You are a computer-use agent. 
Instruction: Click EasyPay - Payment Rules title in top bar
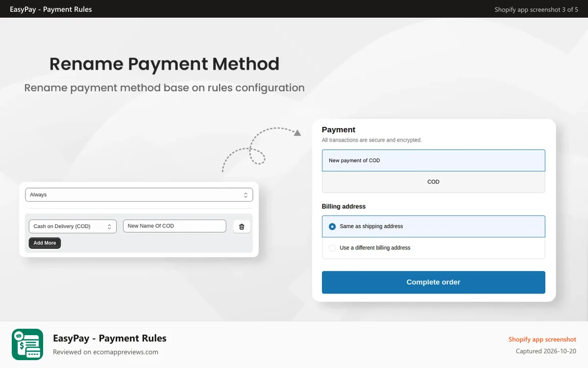point(51,9)
